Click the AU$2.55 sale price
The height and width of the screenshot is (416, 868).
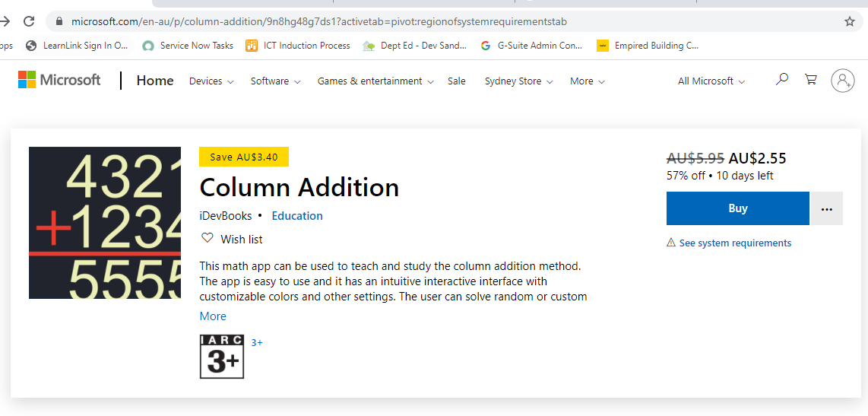[x=757, y=158]
